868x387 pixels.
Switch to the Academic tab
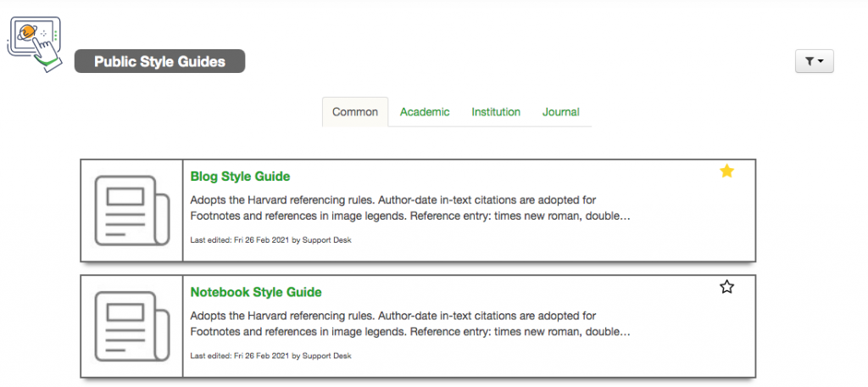pos(425,112)
